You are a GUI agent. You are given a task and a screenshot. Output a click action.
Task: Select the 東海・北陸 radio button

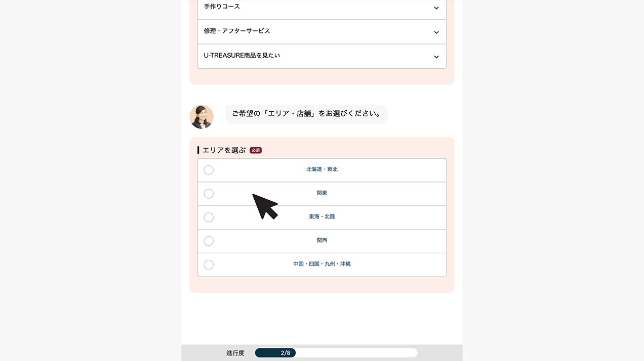(x=209, y=217)
